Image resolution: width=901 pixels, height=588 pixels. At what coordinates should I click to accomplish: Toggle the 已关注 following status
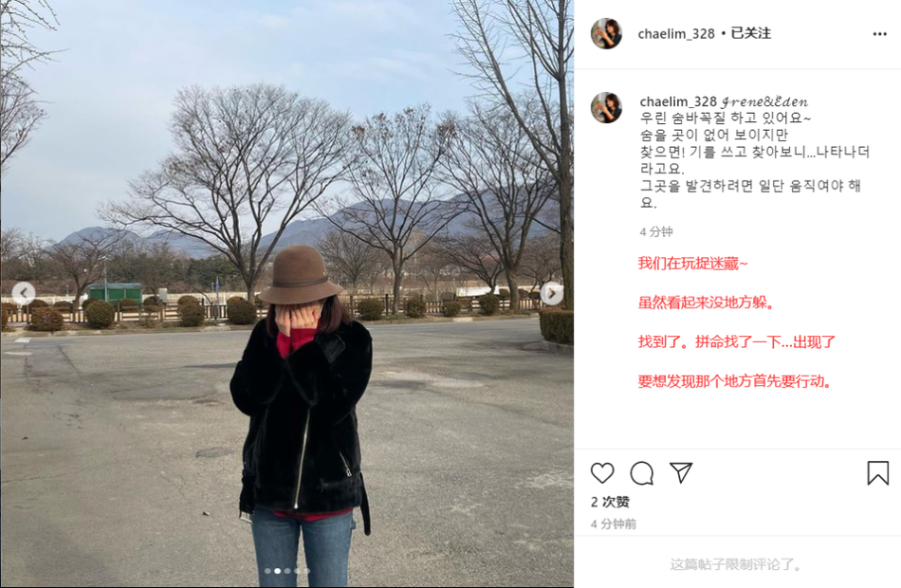point(750,33)
